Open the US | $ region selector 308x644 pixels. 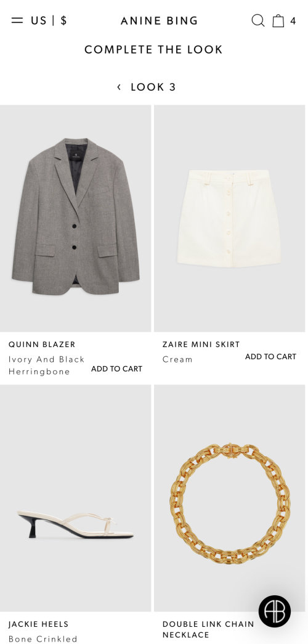pyautogui.click(x=49, y=20)
